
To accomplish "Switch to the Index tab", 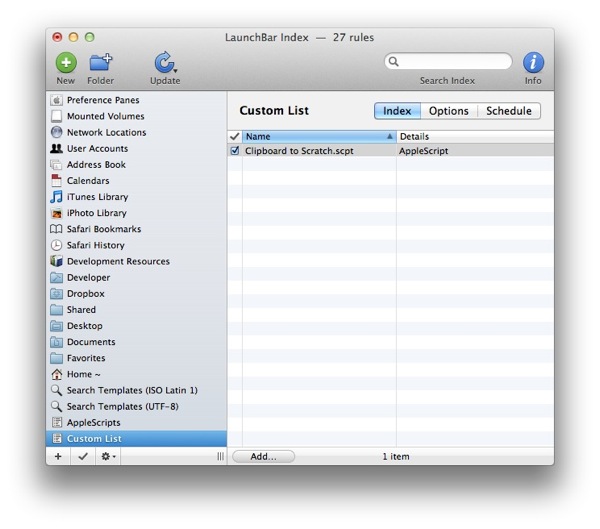I will 397,111.
